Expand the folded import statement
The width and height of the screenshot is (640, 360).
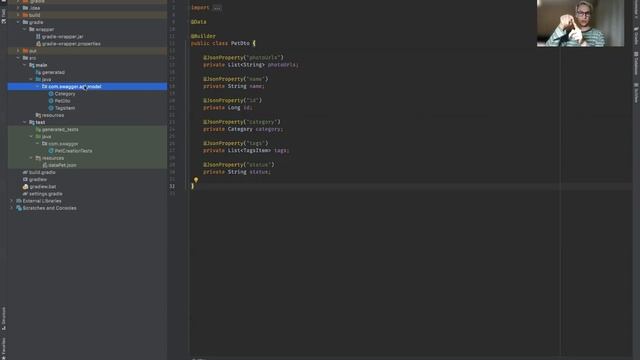coord(217,8)
